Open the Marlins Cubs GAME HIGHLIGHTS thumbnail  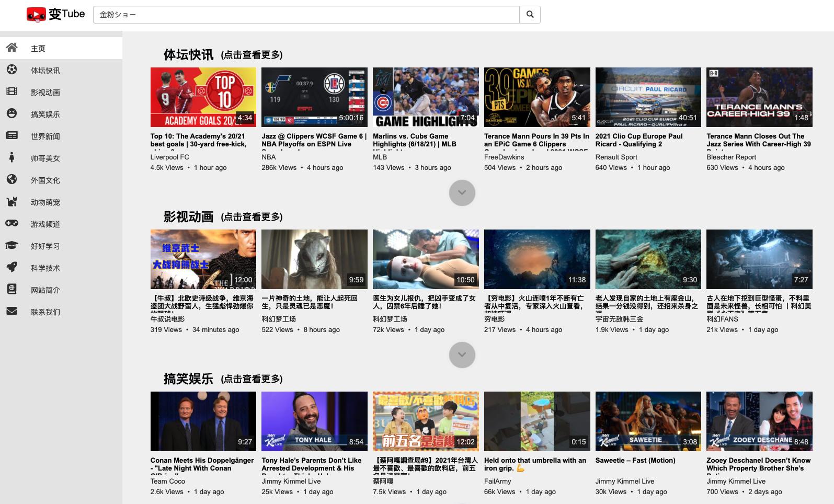[x=426, y=97]
